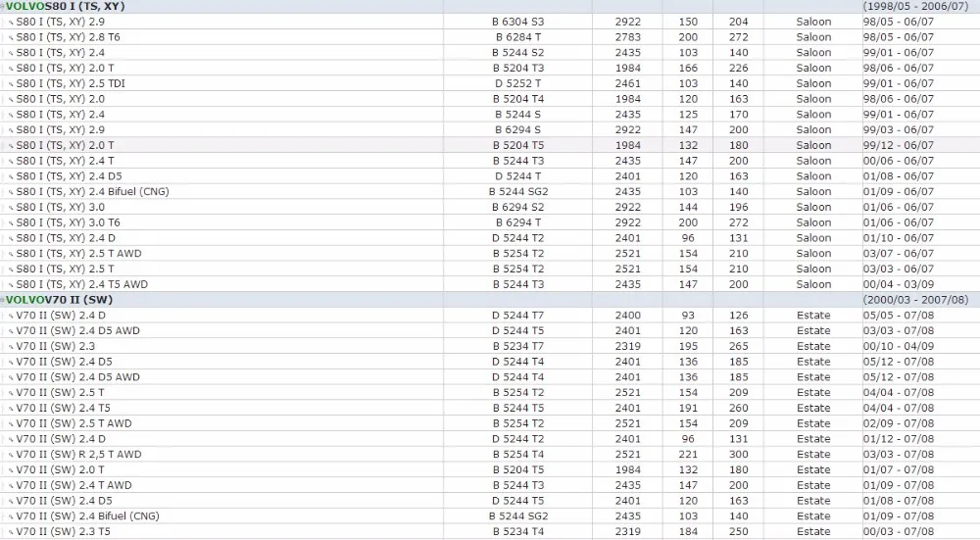Select the S80 I 3.0 T6 row
980x540 pixels.
(490, 222)
